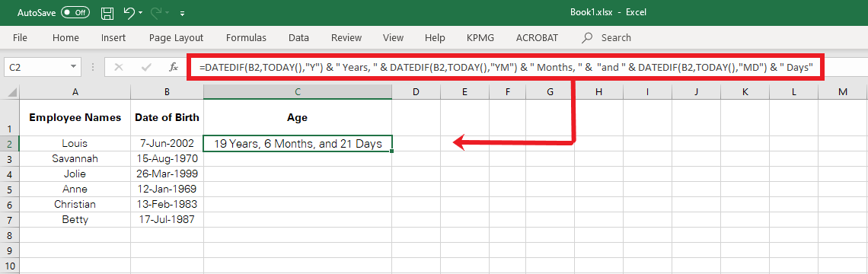Select column A header
868x274 pixels.
[75, 92]
